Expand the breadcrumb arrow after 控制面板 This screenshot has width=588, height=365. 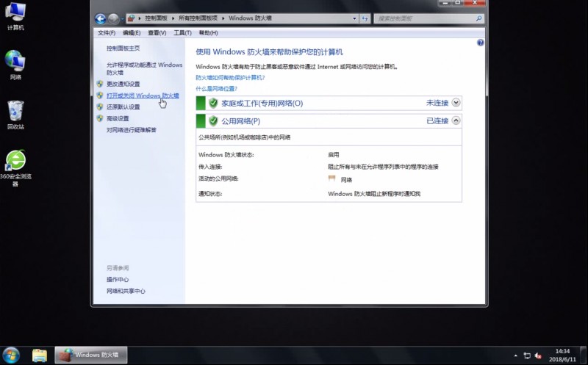coord(173,18)
